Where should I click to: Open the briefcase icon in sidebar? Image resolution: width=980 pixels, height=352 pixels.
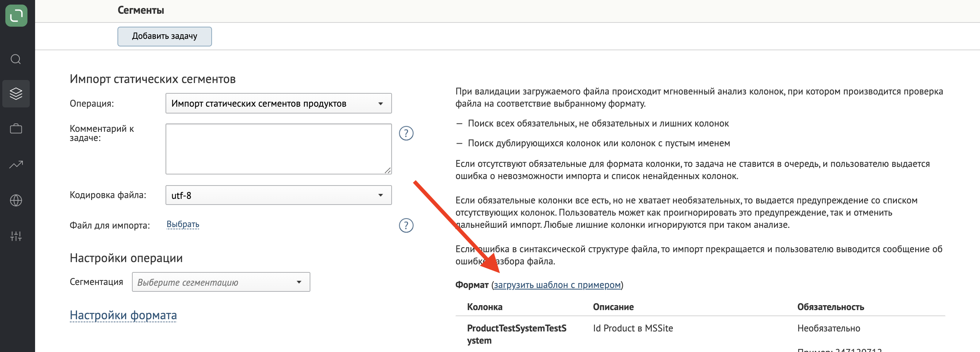[16, 129]
